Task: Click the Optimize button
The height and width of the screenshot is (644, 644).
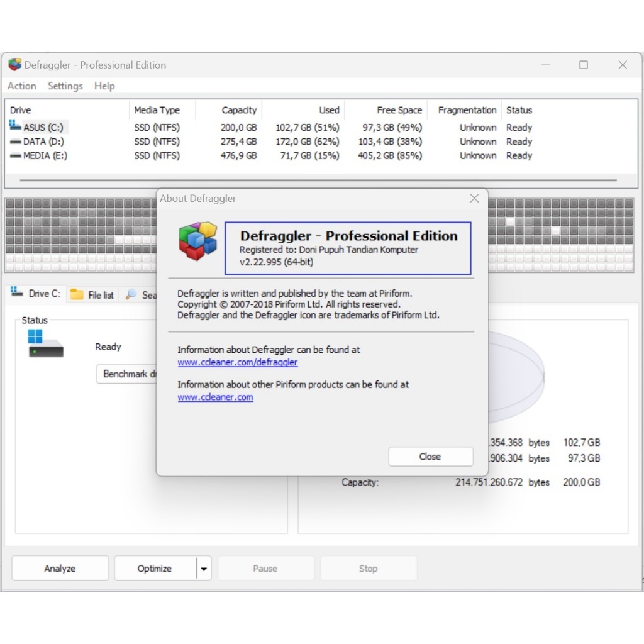Action: 155,568
